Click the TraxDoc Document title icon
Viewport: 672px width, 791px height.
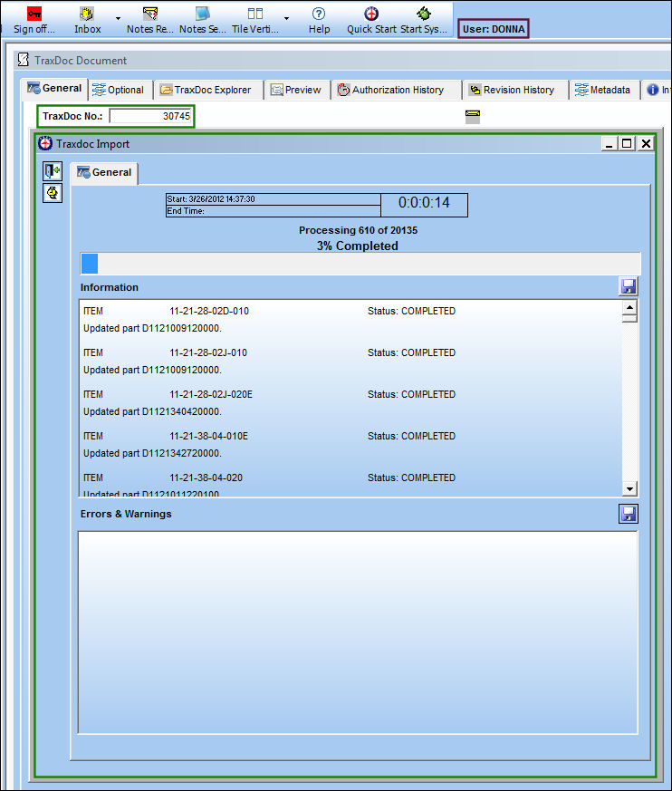[24, 60]
